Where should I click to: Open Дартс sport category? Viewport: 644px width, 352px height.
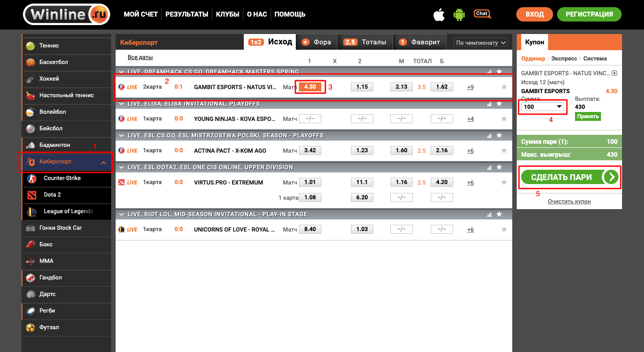click(x=66, y=294)
